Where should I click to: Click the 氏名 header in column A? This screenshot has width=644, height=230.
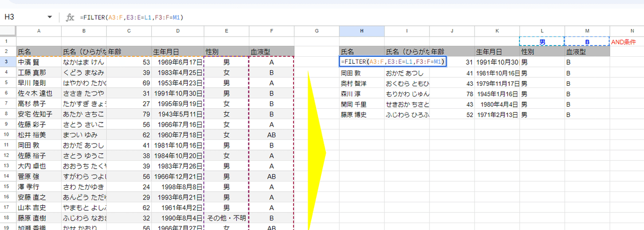(39, 52)
